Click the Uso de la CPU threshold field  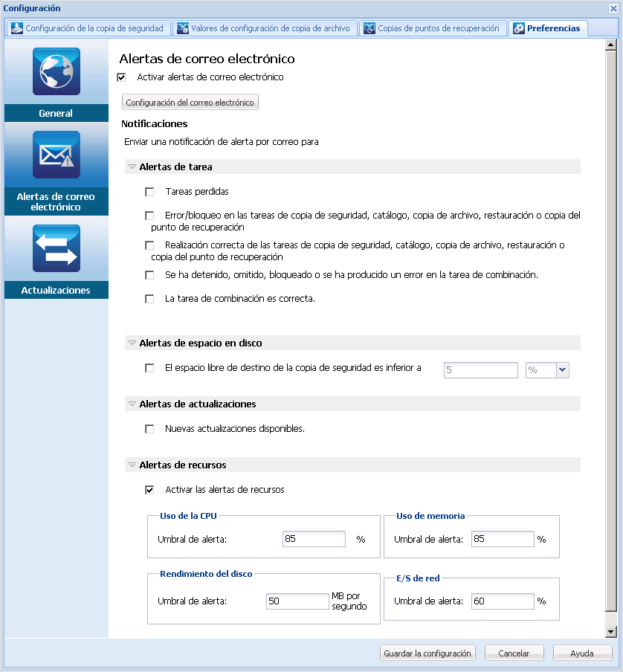(313, 538)
